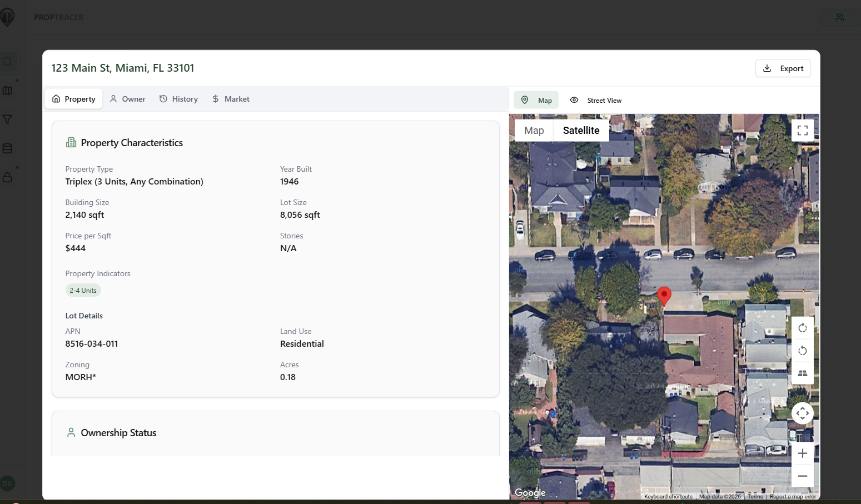Open the History tab
The image size is (861, 504).
tap(179, 99)
